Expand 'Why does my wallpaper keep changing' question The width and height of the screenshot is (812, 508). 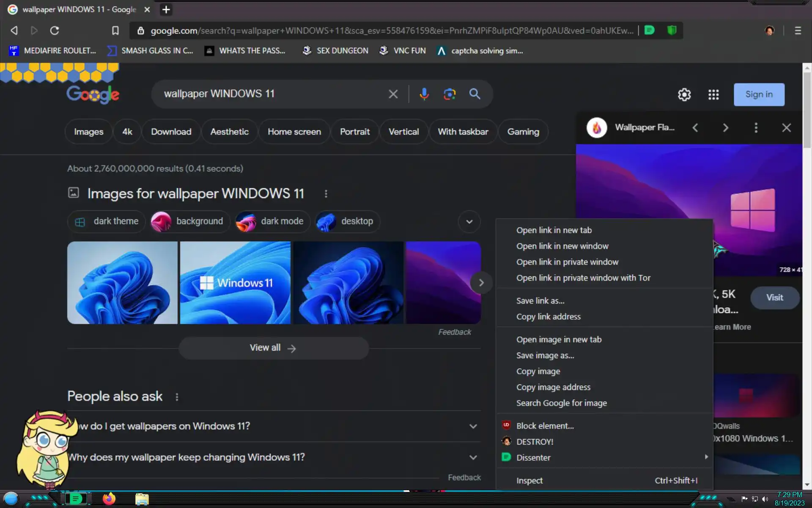[473, 457]
